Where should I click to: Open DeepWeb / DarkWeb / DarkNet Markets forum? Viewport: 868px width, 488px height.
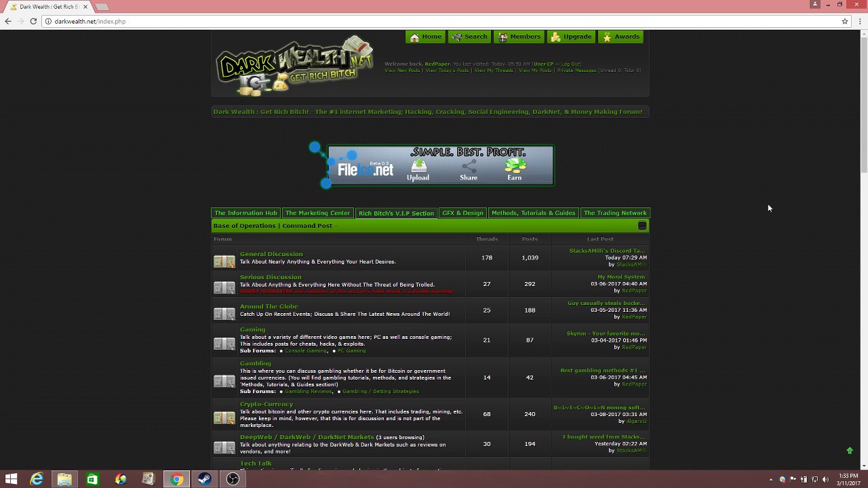click(307, 437)
